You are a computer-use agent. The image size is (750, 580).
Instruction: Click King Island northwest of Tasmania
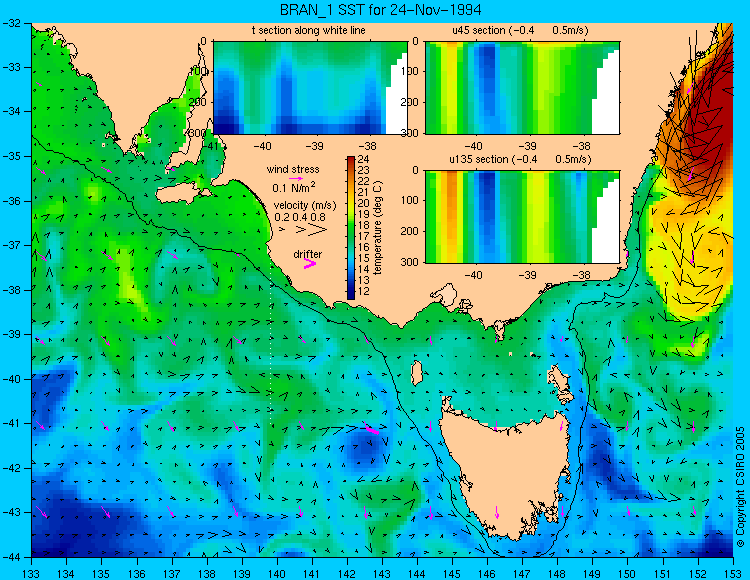(417, 373)
